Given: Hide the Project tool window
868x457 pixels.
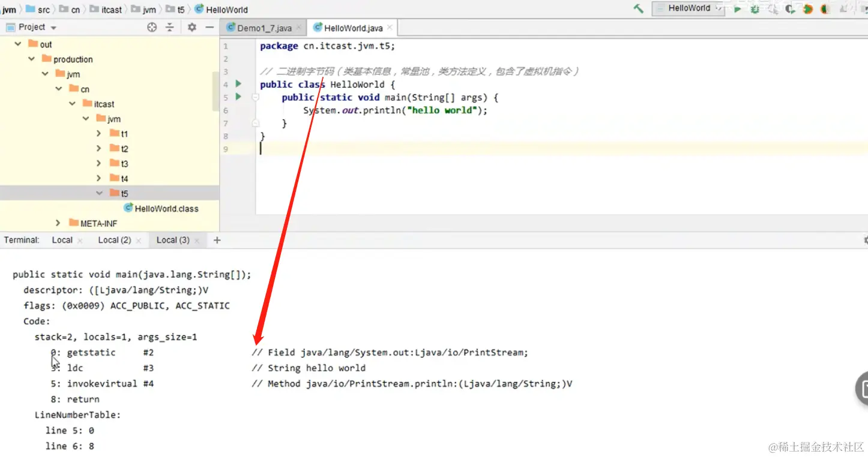Looking at the screenshot, I should [x=209, y=27].
